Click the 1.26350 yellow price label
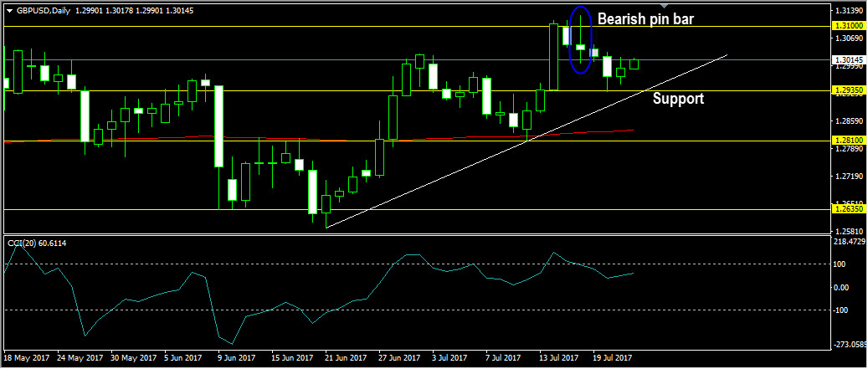This screenshot has height=369, width=868. click(847, 210)
